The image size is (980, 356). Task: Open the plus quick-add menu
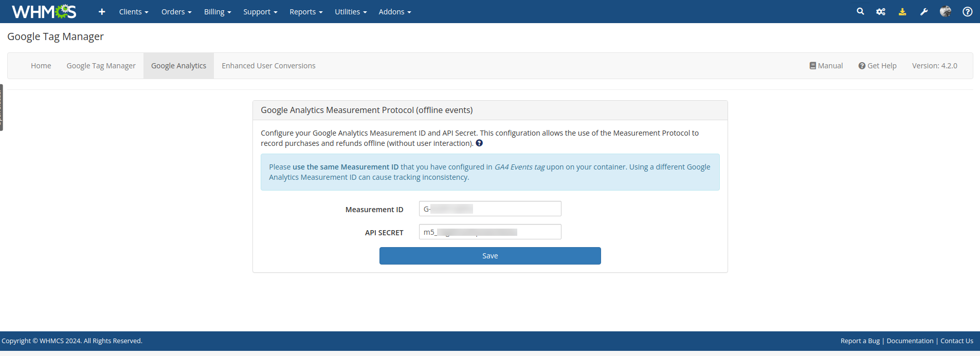coord(102,12)
